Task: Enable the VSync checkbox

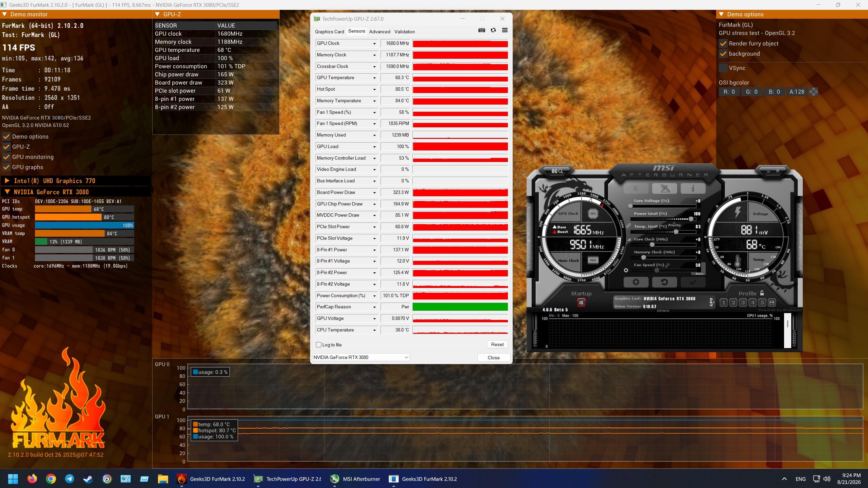Action: pyautogui.click(x=723, y=68)
